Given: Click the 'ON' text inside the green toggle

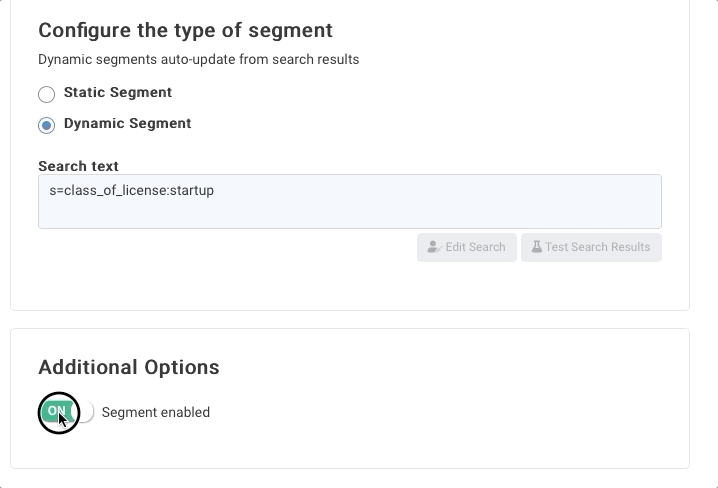Looking at the screenshot, I should click(56, 411).
